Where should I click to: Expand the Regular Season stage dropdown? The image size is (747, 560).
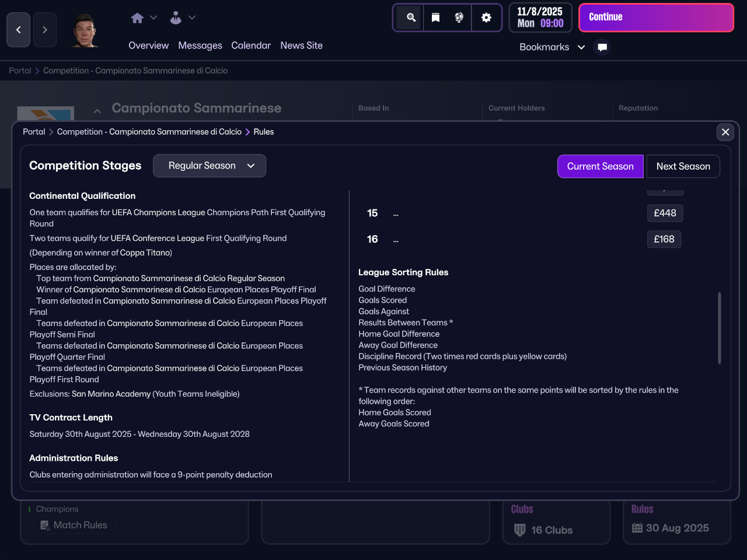coord(210,166)
